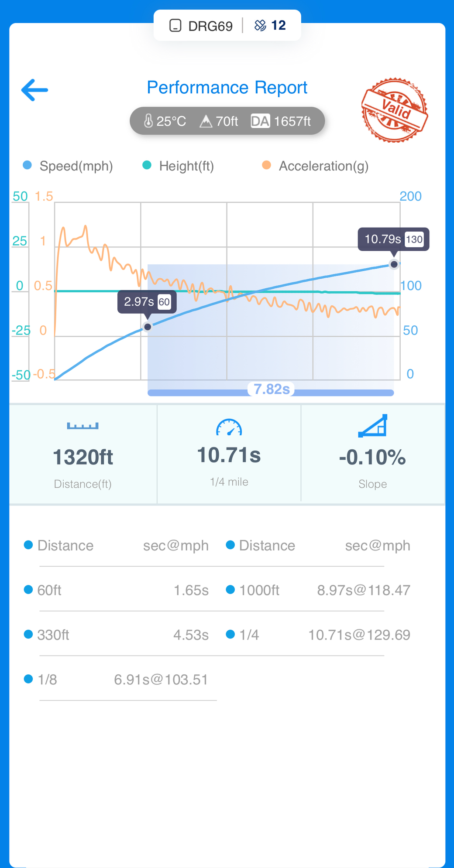Select the 1000ft result row
The image size is (454, 868).
point(319,590)
